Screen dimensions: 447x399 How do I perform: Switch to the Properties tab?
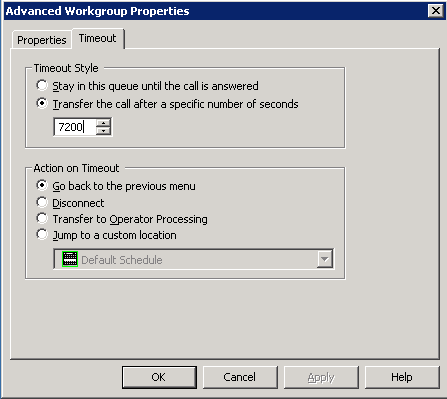click(x=42, y=40)
